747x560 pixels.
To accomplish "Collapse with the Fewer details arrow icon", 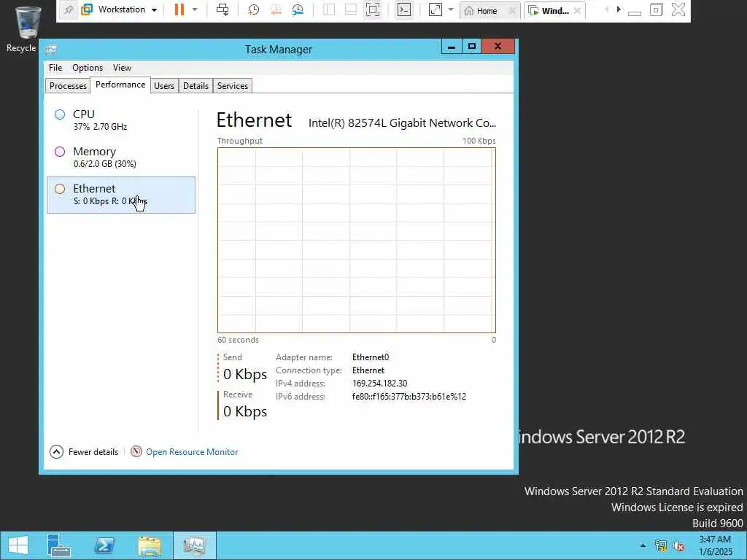I will point(56,451).
